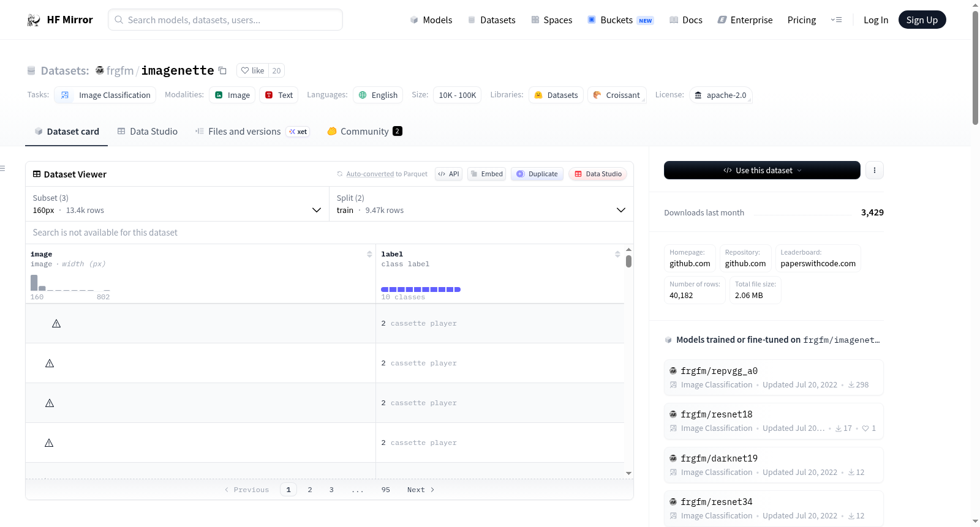The width and height of the screenshot is (980, 527).
Task: Select the Datasets library tag
Action: [x=556, y=95]
